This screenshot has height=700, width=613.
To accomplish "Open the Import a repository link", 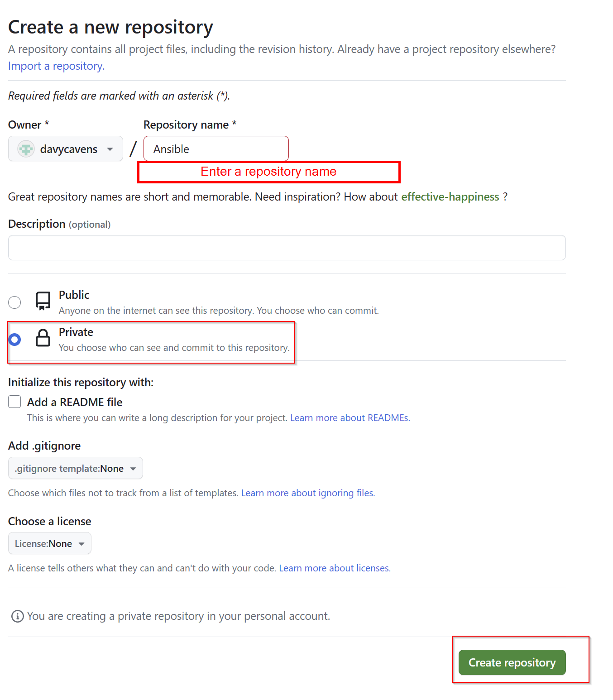I will coord(57,66).
